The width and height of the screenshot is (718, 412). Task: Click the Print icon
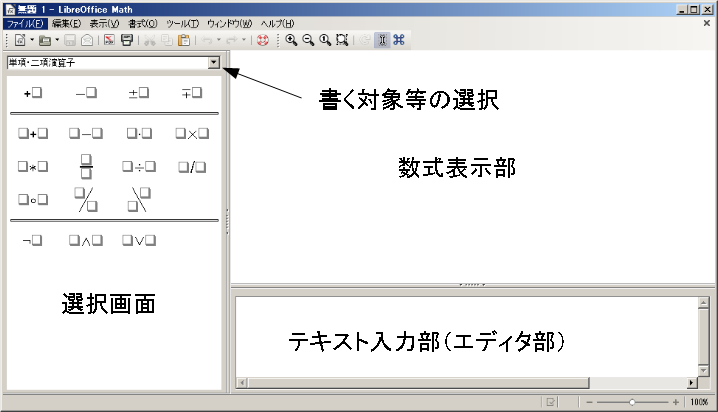(127, 40)
